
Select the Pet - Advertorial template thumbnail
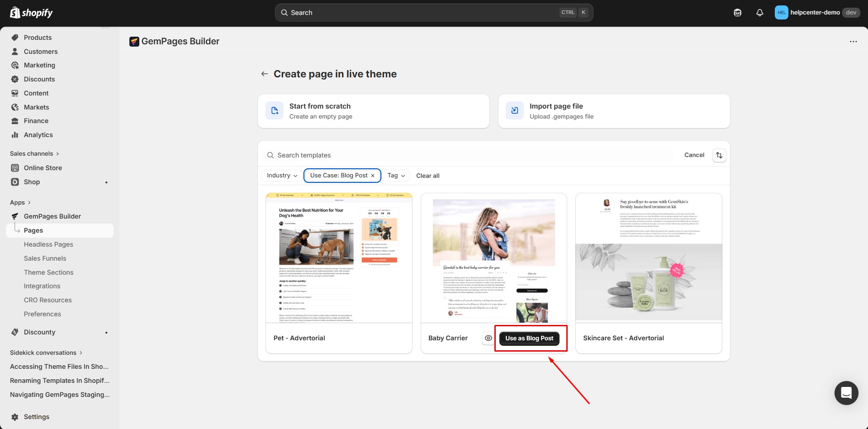[339, 258]
